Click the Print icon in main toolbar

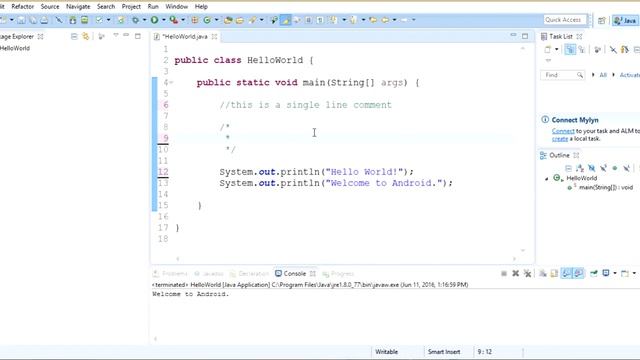[x=44, y=20]
